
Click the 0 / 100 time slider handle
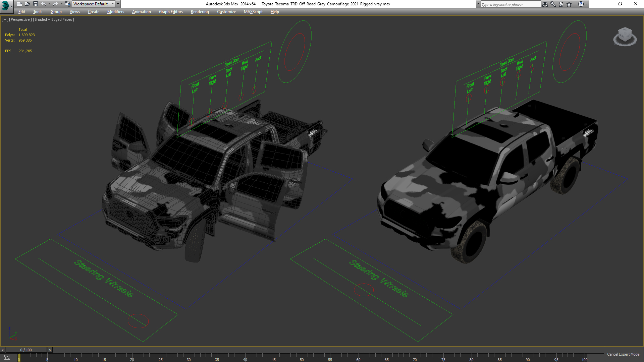coord(26,350)
